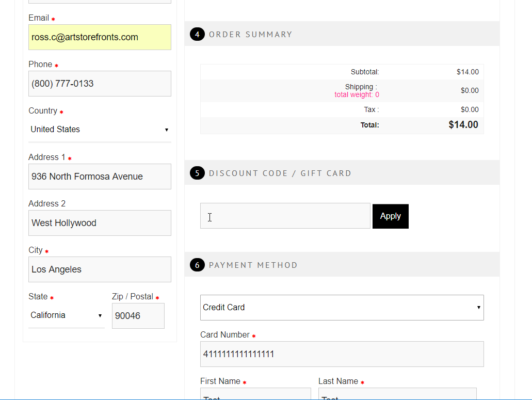Viewport: 532px width, 400px height.
Task: Click the First Name payment field
Action: click(255, 395)
